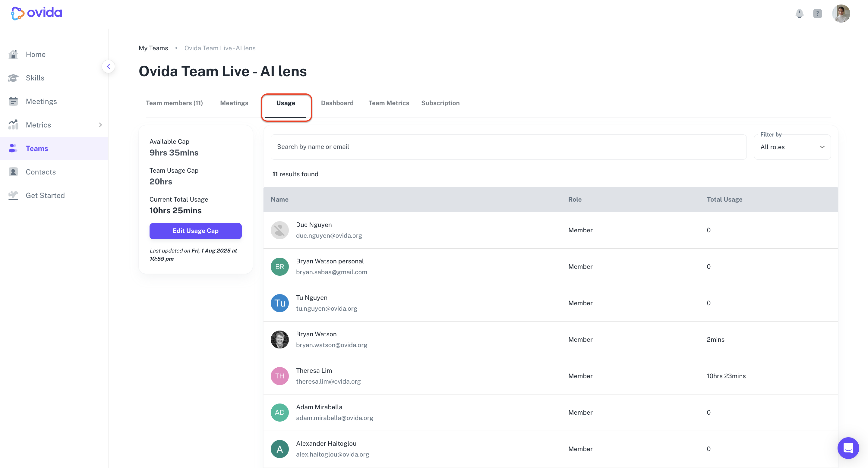Viewport: 868px width, 468px height.
Task: Click the Meetings calendar icon
Action: click(x=13, y=101)
